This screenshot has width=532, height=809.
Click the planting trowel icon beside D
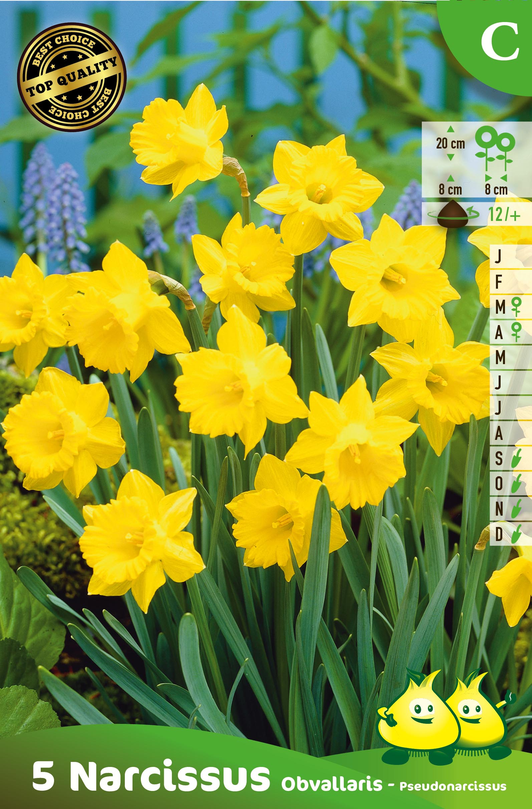tap(517, 533)
